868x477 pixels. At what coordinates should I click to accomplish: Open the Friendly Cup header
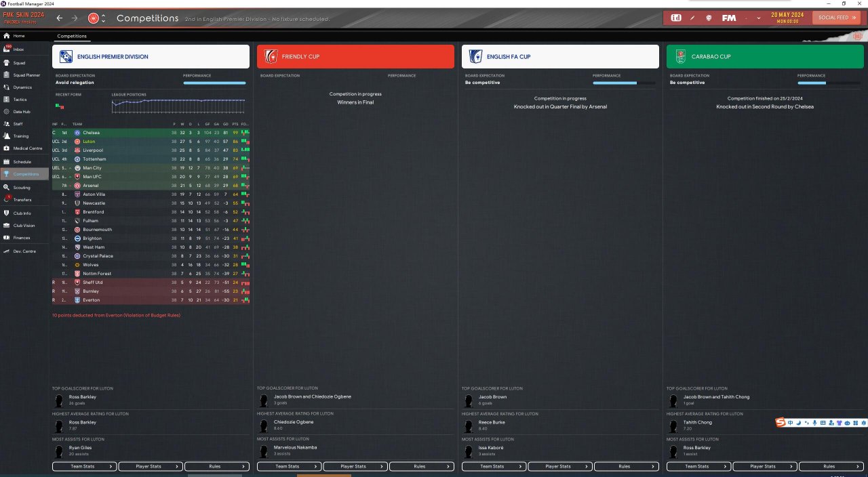click(x=355, y=56)
